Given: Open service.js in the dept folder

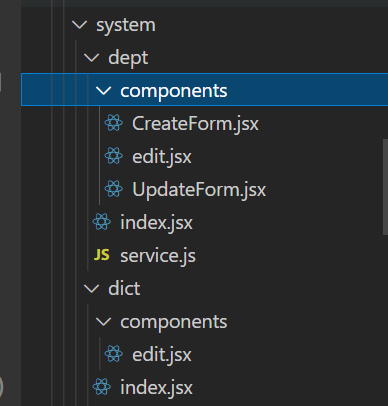Looking at the screenshot, I should (158, 256).
